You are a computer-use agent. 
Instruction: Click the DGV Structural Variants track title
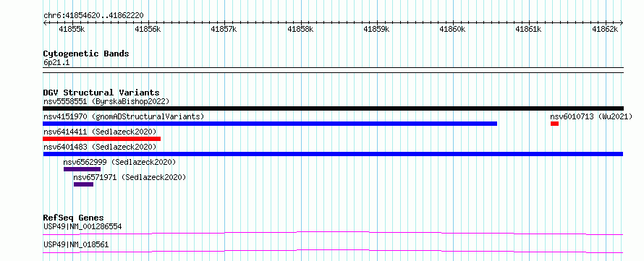101,93
